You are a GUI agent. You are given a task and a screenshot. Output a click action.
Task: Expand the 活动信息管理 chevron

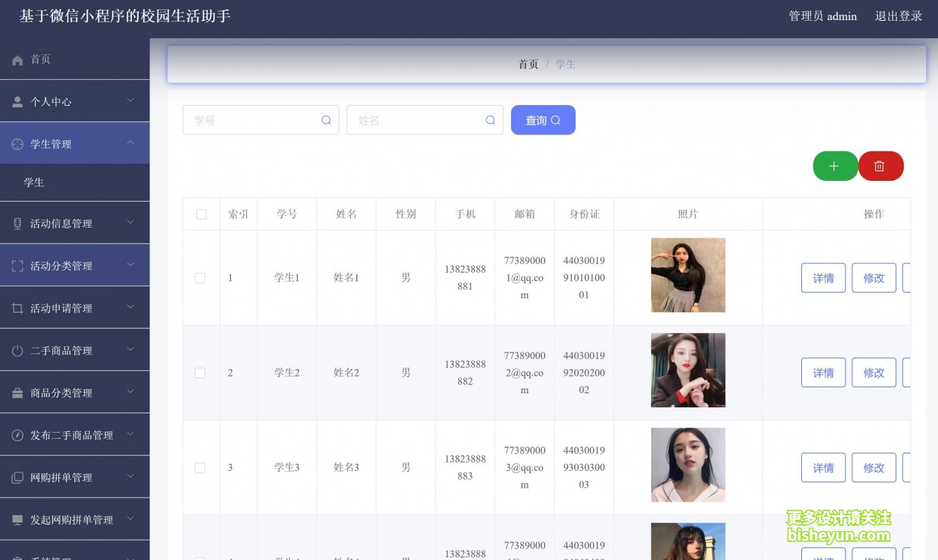click(x=131, y=222)
